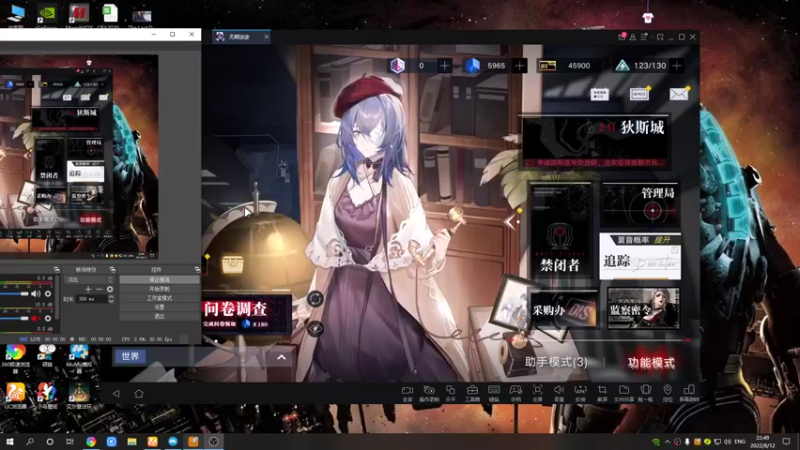Open the Windows Start menu

tap(10, 442)
